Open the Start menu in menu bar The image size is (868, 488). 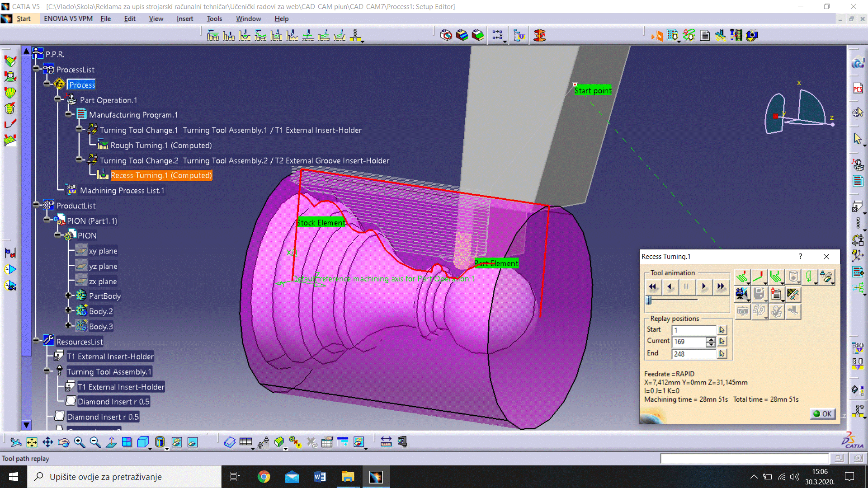tap(24, 19)
